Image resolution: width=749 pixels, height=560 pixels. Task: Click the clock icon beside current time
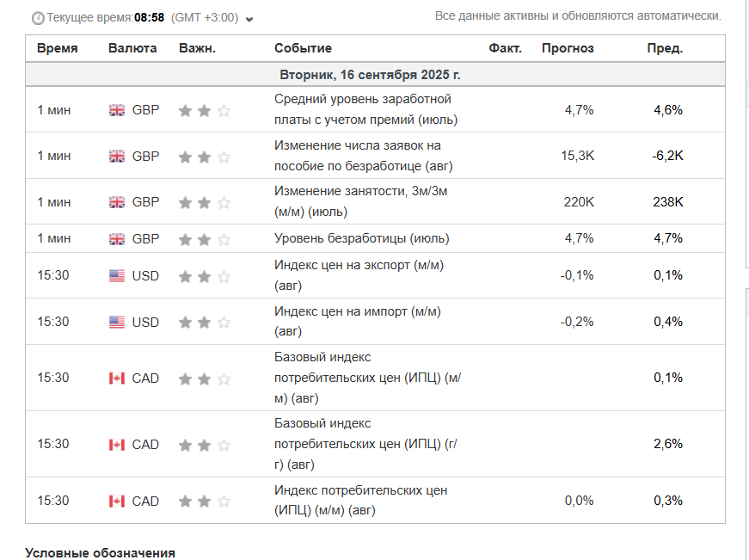coord(38,18)
